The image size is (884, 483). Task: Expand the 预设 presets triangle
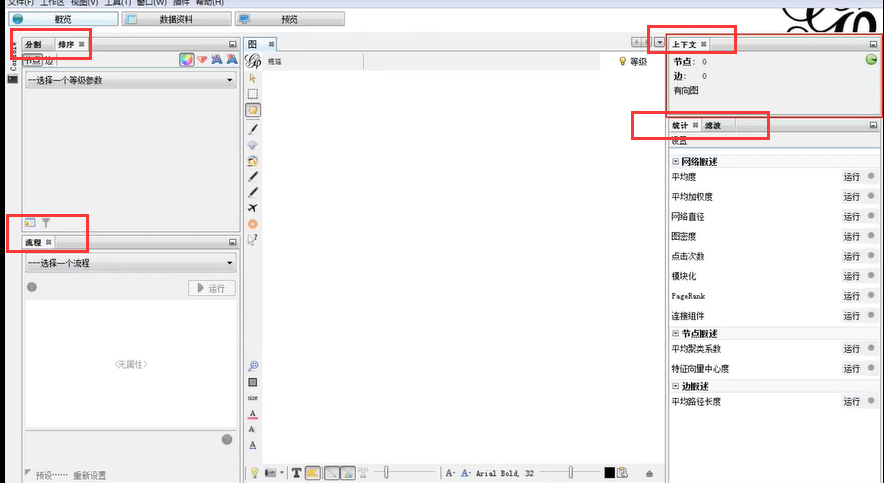(x=28, y=472)
